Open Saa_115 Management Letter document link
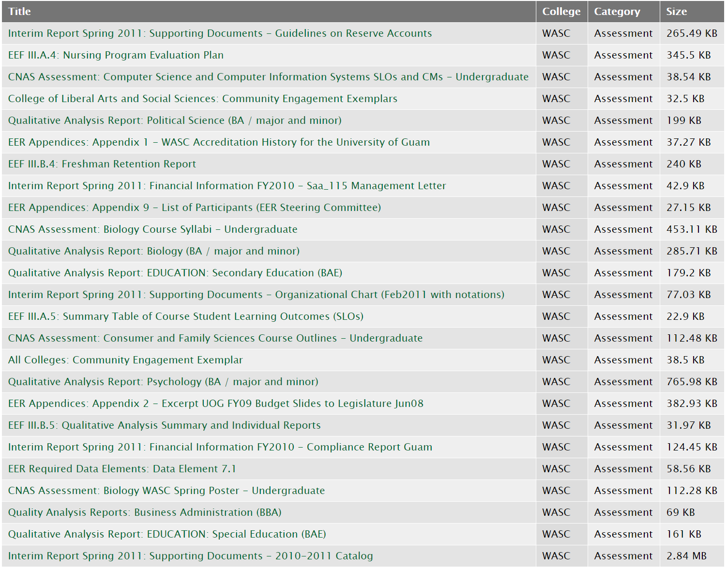 pyautogui.click(x=227, y=186)
